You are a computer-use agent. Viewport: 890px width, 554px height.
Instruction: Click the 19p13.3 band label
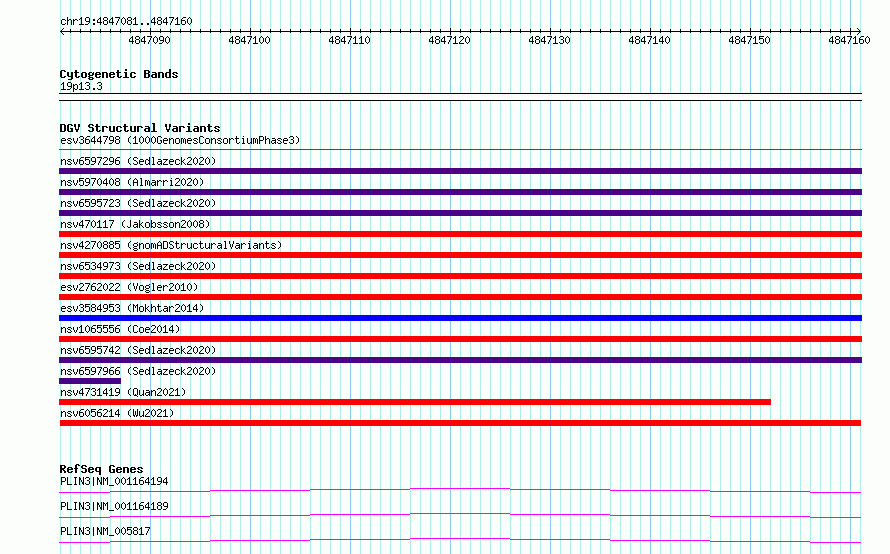[81, 86]
